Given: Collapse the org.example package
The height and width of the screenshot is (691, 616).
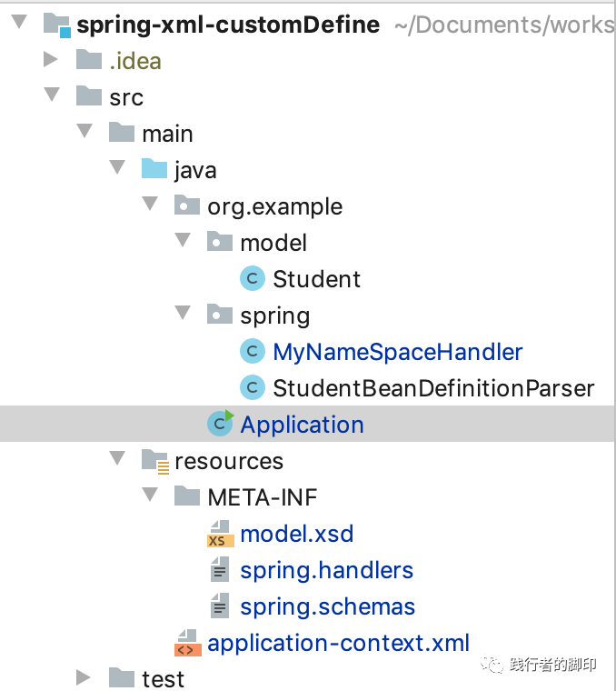Looking at the screenshot, I should click(150, 205).
